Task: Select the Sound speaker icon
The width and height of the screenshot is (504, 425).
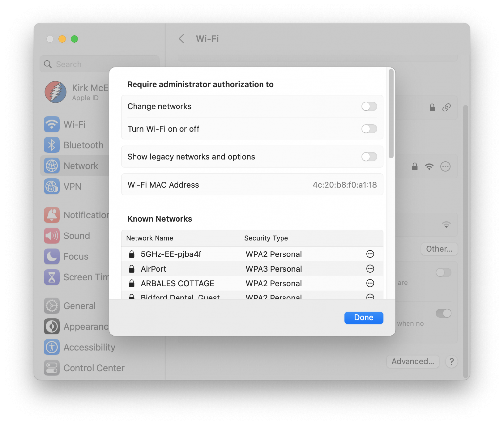Action: [x=52, y=235]
